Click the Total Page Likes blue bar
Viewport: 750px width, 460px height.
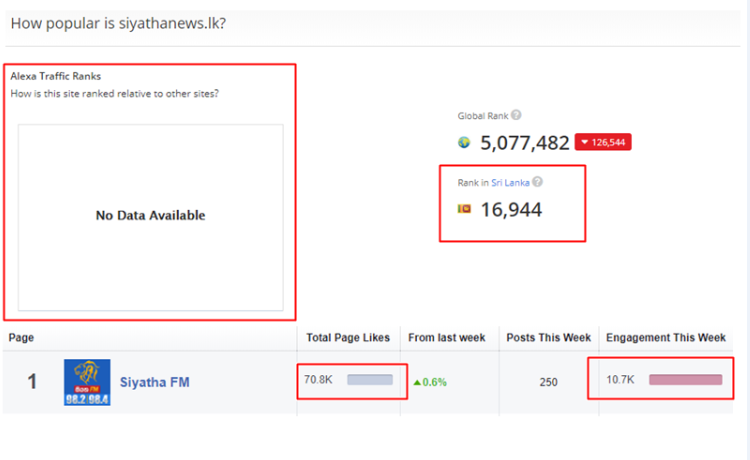(370, 380)
